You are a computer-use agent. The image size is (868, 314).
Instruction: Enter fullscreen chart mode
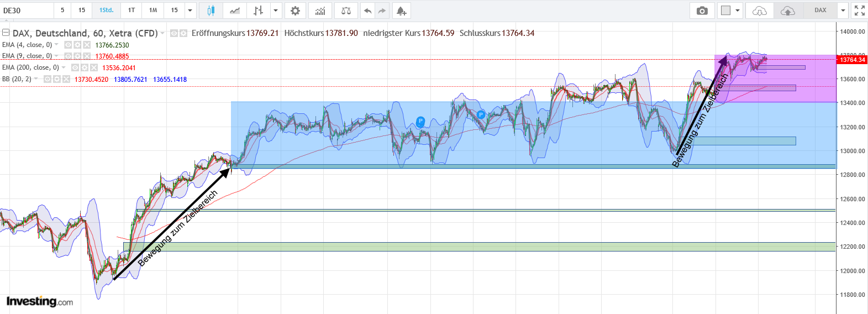[x=859, y=11]
